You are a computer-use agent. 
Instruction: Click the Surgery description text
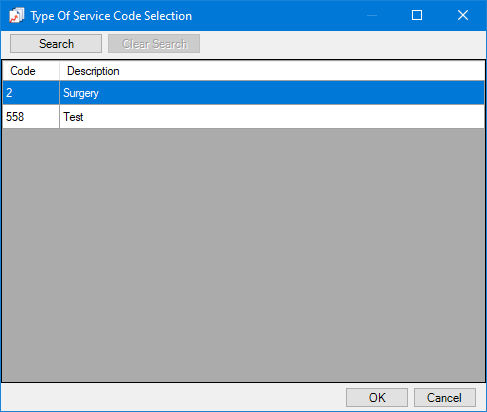81,93
